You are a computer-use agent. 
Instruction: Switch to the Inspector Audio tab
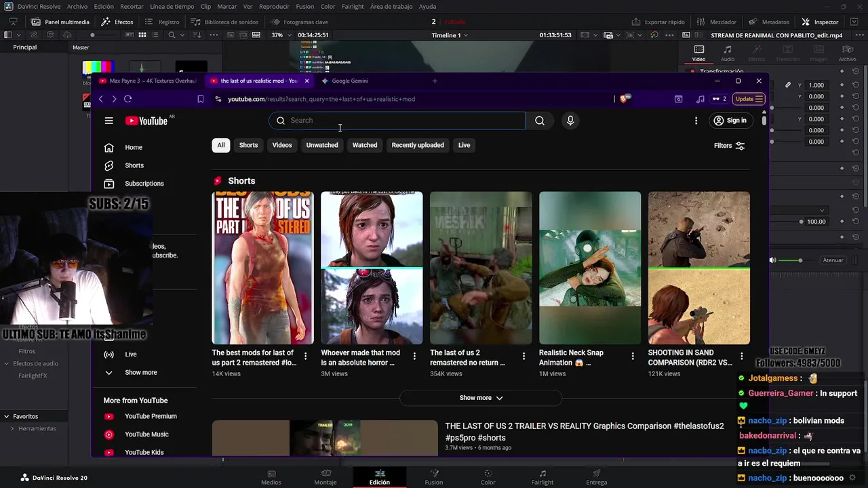(x=728, y=54)
